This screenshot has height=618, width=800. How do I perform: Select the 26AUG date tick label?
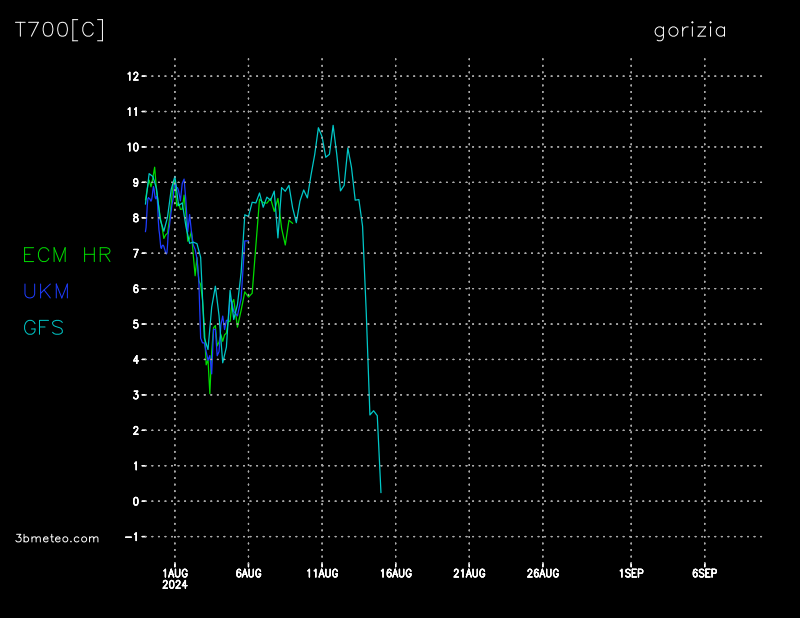click(543, 573)
